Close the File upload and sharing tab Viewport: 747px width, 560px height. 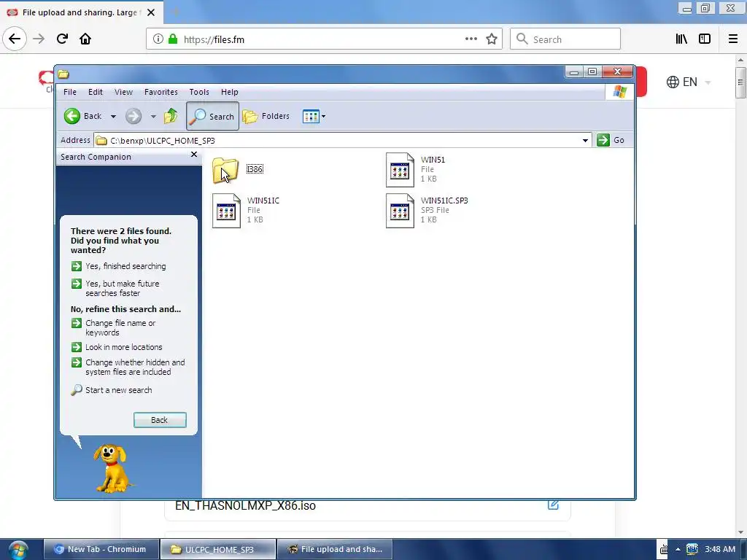tap(151, 12)
